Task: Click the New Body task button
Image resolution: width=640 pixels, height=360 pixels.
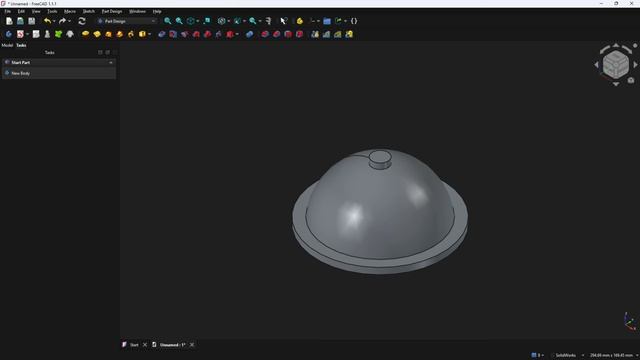Action: (59, 73)
